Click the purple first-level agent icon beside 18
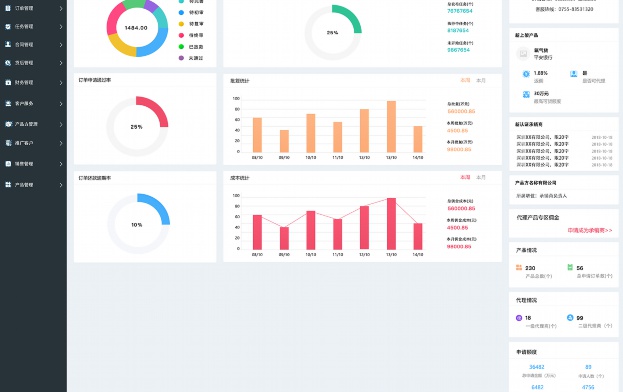 (x=519, y=318)
